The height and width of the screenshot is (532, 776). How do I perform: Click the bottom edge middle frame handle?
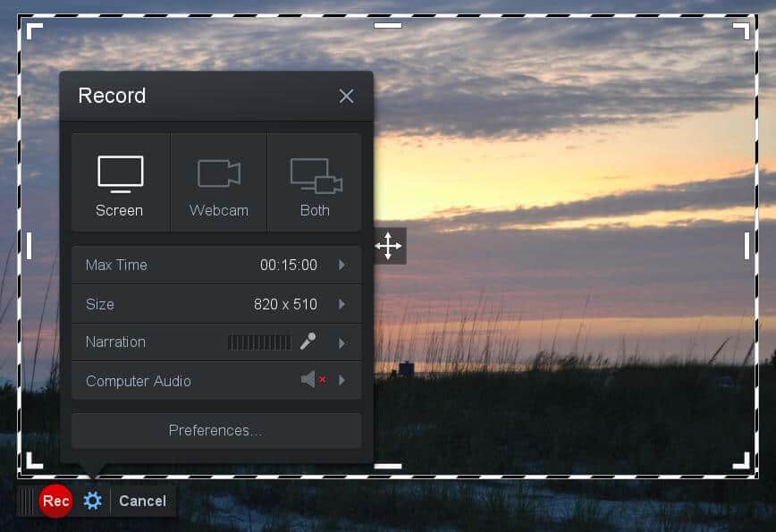387,466
